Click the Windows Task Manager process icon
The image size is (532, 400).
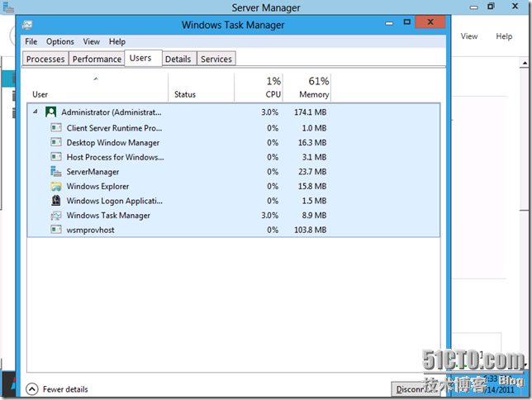[x=56, y=215]
